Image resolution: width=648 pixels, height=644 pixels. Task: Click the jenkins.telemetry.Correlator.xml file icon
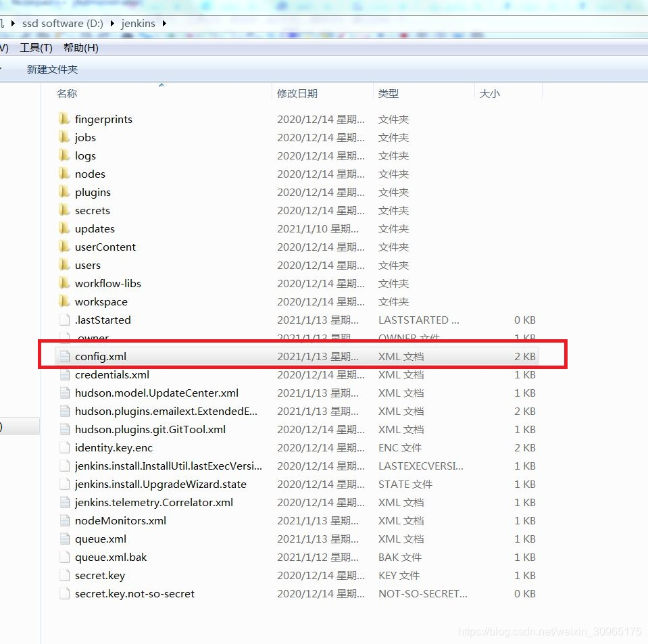click(x=64, y=502)
